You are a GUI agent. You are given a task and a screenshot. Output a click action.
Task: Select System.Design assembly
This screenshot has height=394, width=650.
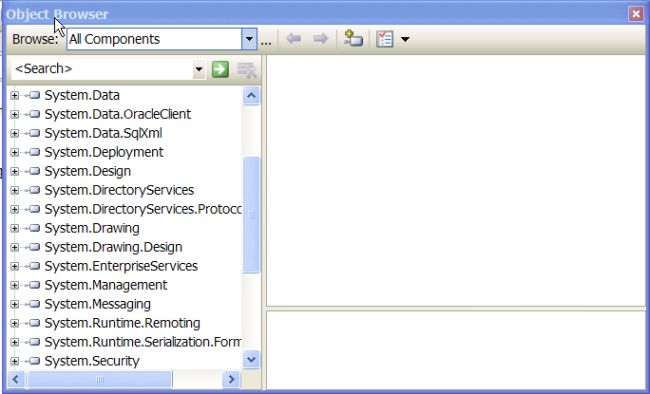(x=88, y=171)
